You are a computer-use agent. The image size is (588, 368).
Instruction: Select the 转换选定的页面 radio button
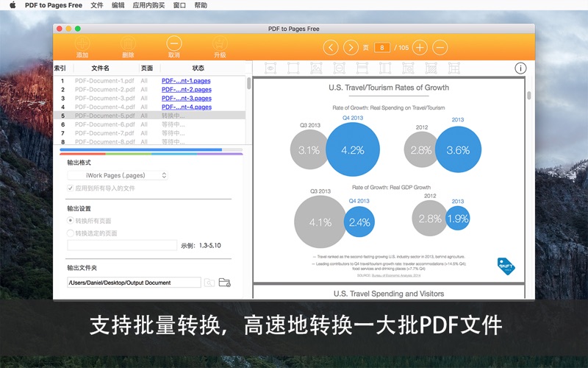point(70,233)
